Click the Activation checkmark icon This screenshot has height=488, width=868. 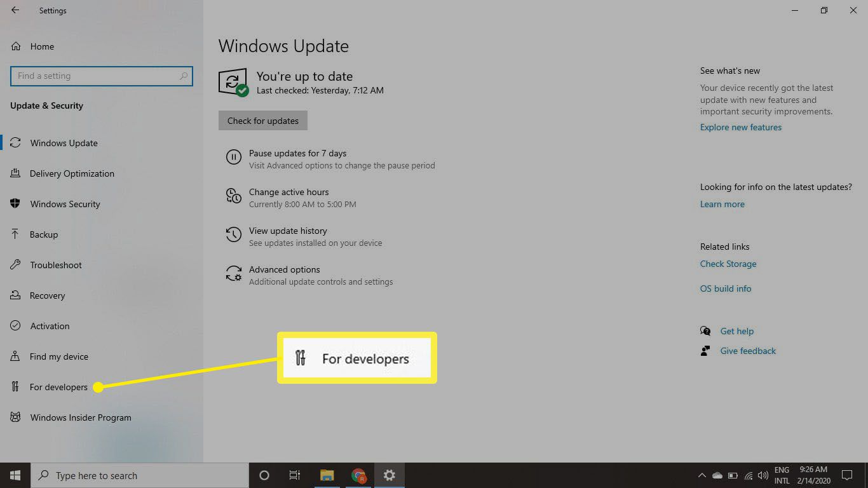pyautogui.click(x=16, y=326)
